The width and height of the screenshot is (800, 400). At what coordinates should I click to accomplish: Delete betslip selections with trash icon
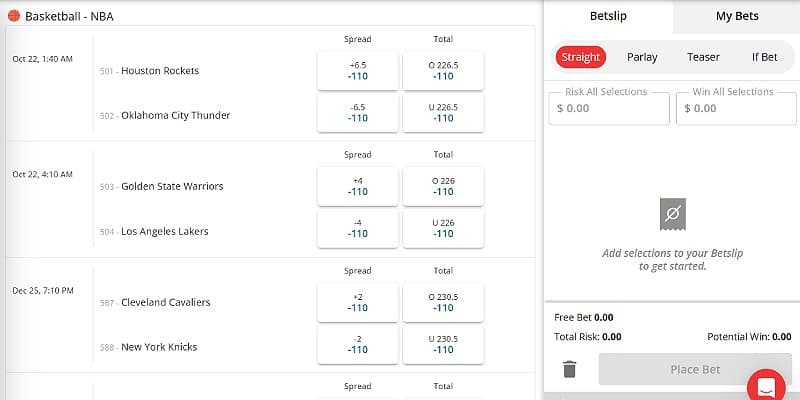pos(569,369)
